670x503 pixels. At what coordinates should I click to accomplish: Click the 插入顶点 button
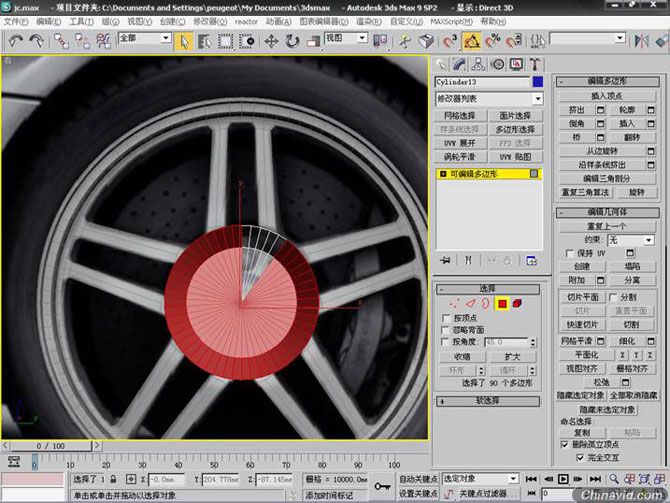[x=607, y=96]
